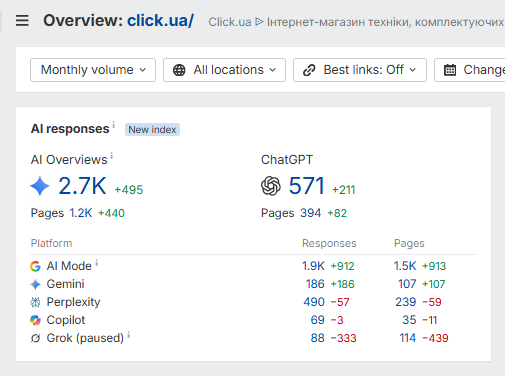Open AI Overviews Pages 1.2K value
This screenshot has height=376, width=505.
(x=81, y=213)
